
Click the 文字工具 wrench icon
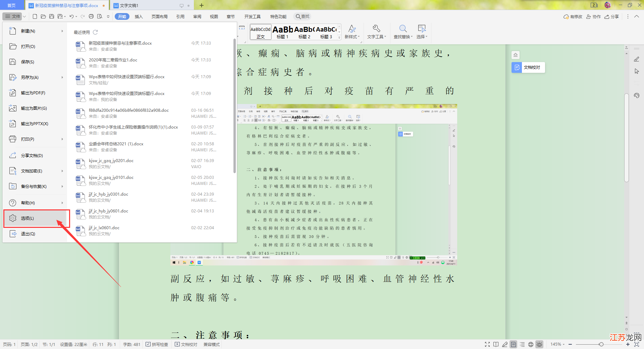pos(376,29)
